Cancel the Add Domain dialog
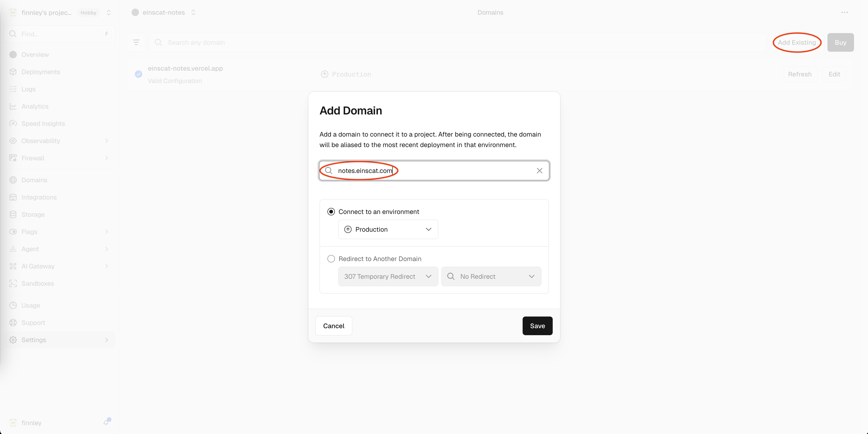This screenshot has height=434, width=868. (x=333, y=326)
